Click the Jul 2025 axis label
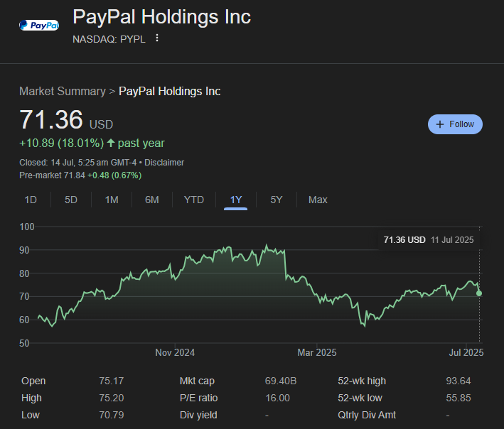Screen dimensions: 504x429 [466, 352]
